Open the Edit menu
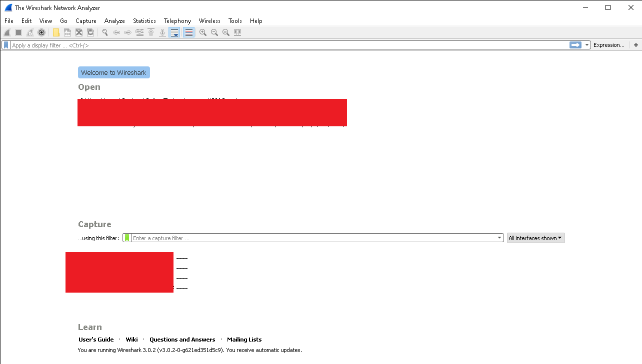This screenshot has width=642, height=364. pos(26,21)
